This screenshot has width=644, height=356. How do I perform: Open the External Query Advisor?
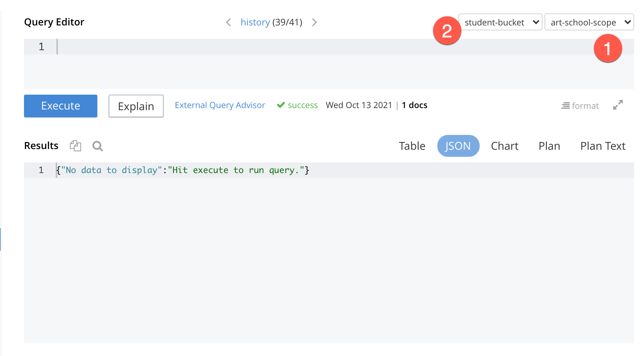[x=220, y=105]
